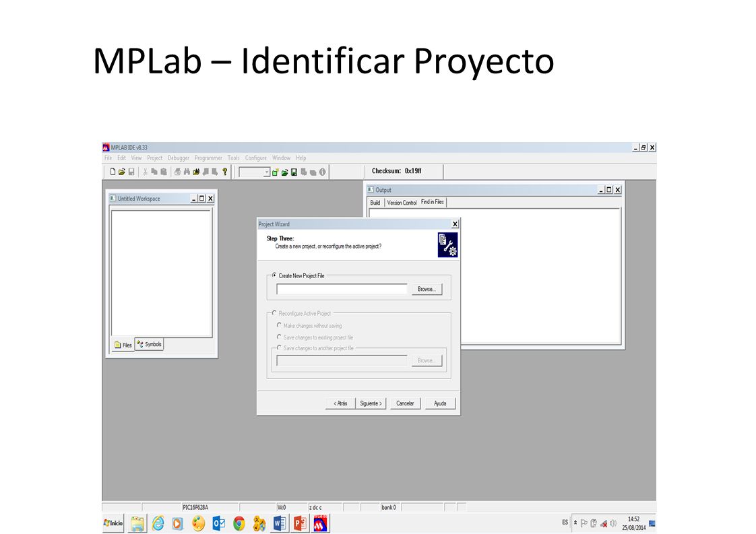Click the grey info circle toolbar icon
This screenshot has height=534, width=756.
[x=323, y=172]
